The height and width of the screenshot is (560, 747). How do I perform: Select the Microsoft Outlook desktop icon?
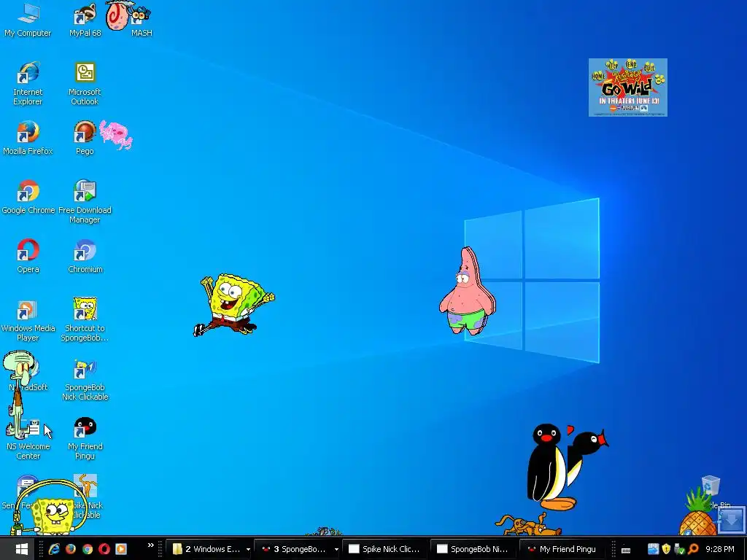[x=85, y=83]
